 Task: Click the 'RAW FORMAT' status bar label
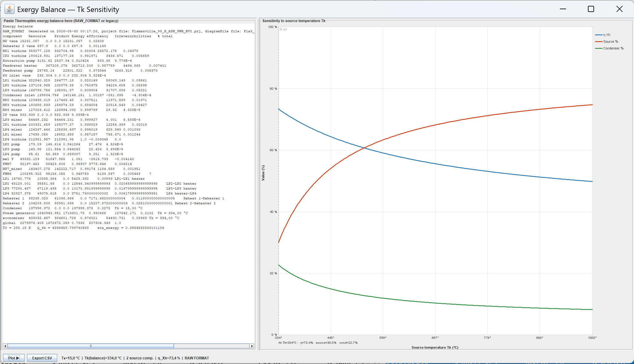pyautogui.click(x=197, y=358)
